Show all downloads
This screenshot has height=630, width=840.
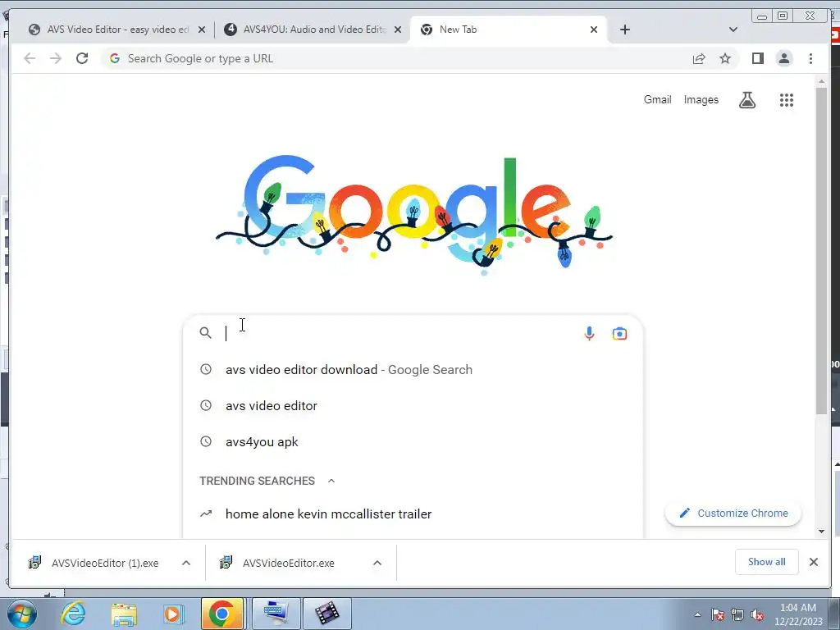(767, 562)
